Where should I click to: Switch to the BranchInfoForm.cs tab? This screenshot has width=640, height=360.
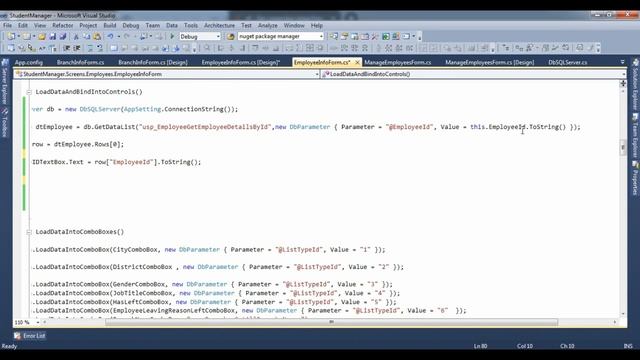pyautogui.click(x=80, y=62)
